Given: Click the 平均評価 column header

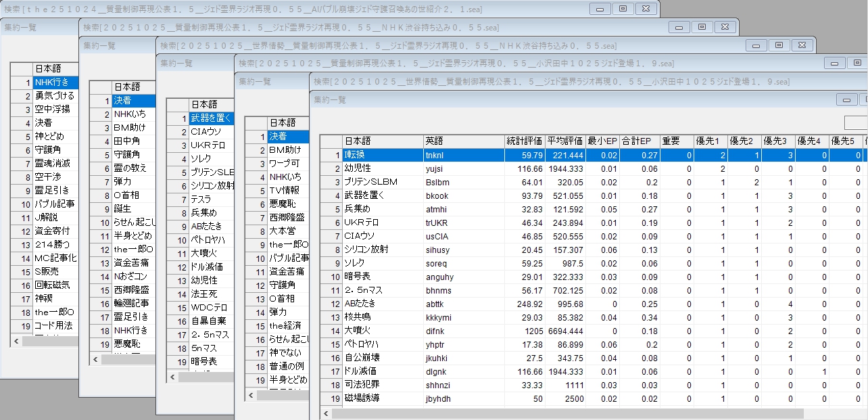Looking at the screenshot, I should coord(565,141).
